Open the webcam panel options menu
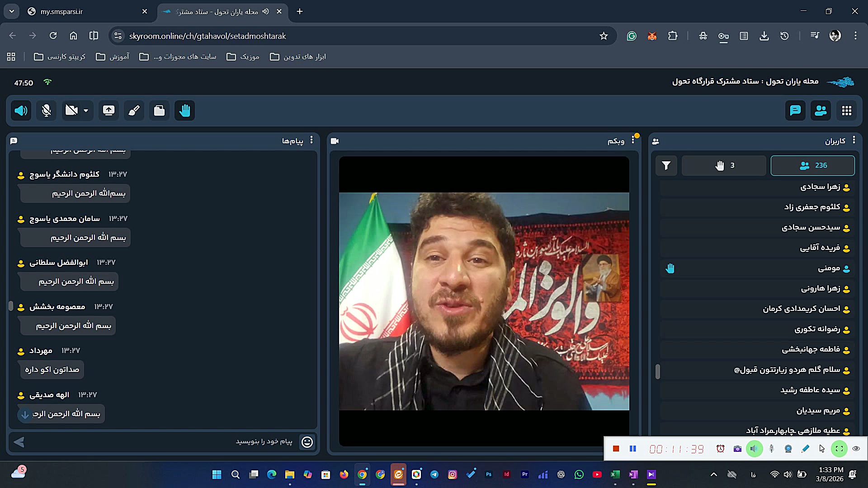 [633, 141]
